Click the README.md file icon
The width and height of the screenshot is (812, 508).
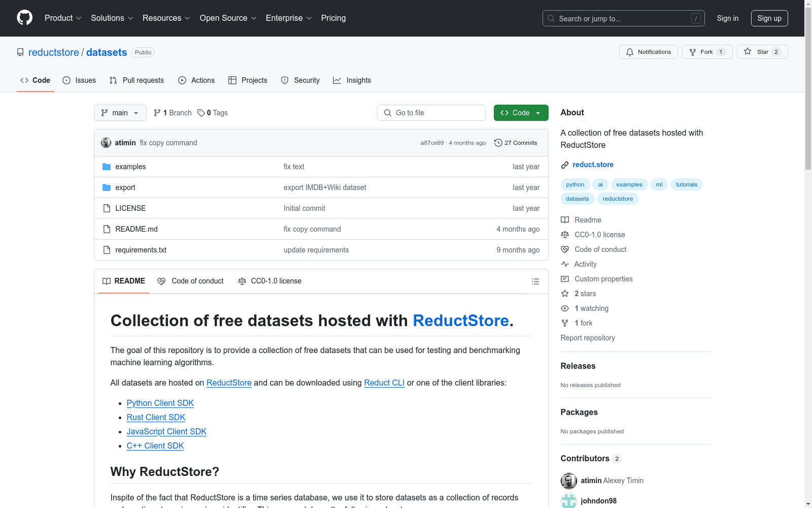[107, 229]
